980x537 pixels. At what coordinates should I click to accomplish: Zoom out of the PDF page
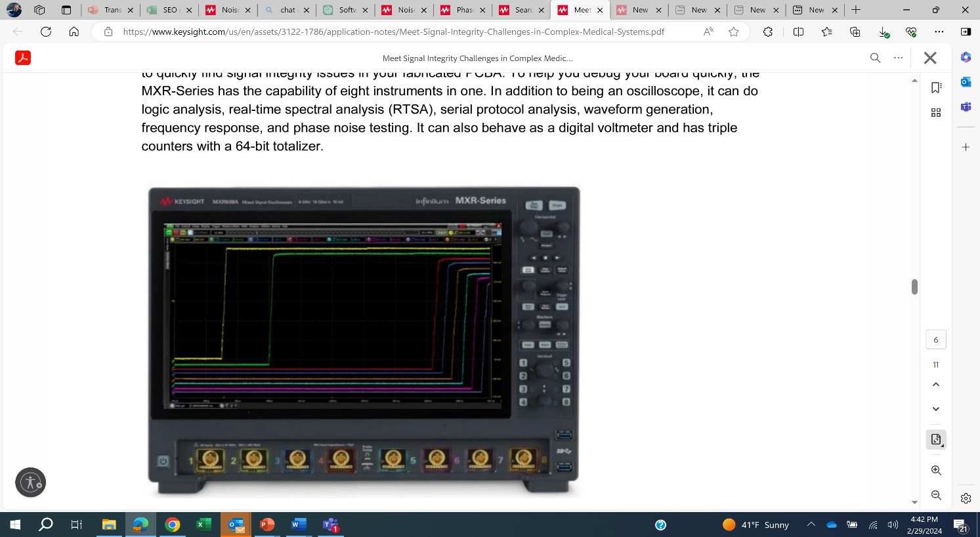tap(936, 495)
